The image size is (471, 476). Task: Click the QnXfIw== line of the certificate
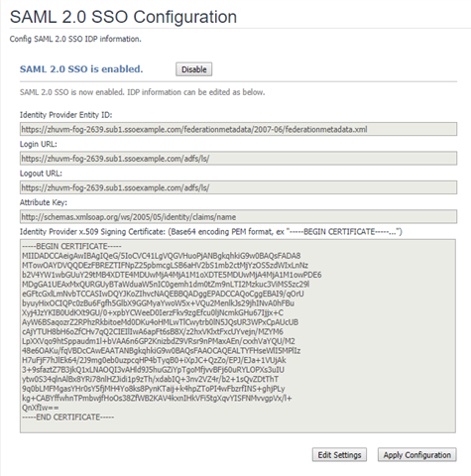(x=41, y=408)
